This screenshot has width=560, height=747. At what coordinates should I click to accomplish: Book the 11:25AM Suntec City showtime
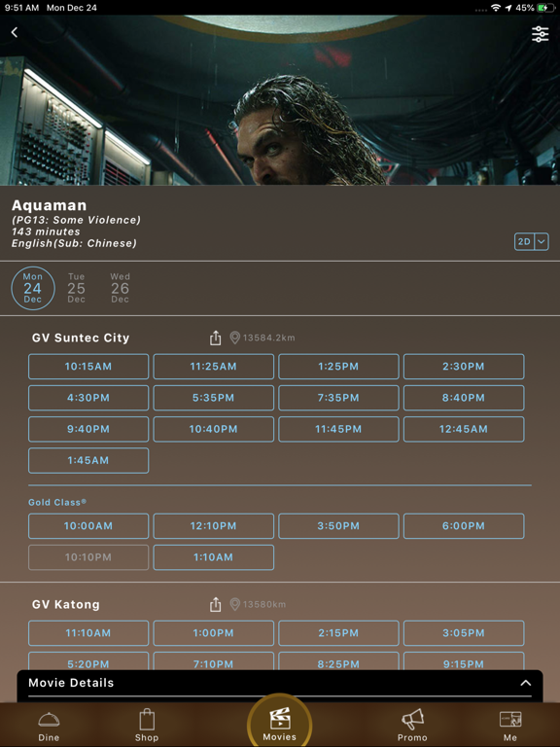(213, 367)
